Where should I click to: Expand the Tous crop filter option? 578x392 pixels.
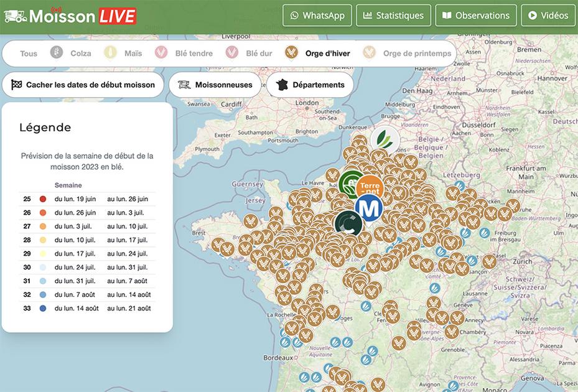click(27, 53)
